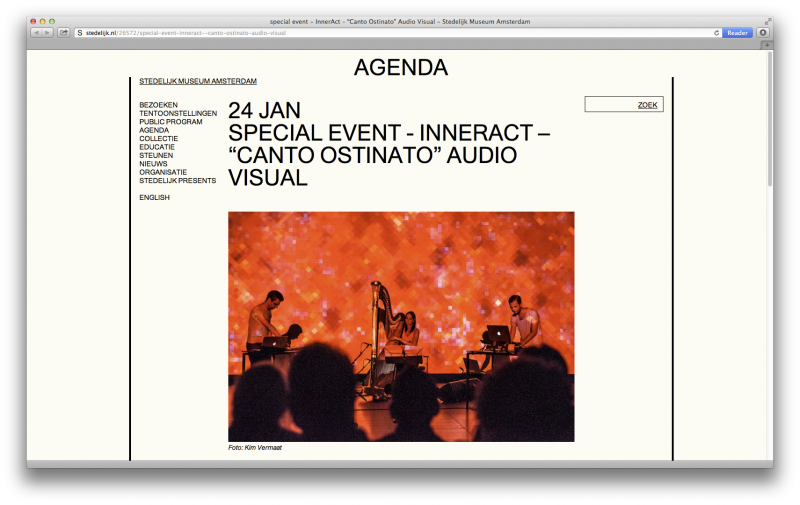Click the new tab plus icon
Screen dimensions: 800x505
point(767,44)
